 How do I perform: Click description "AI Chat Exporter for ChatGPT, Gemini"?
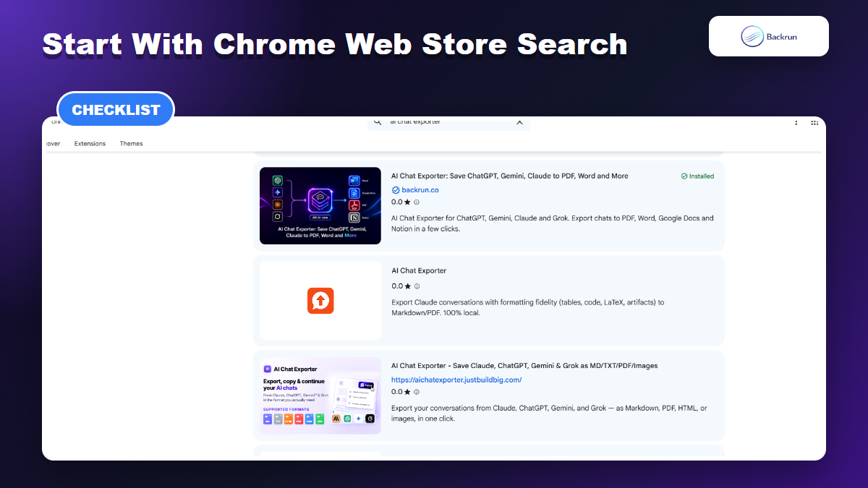tap(553, 223)
